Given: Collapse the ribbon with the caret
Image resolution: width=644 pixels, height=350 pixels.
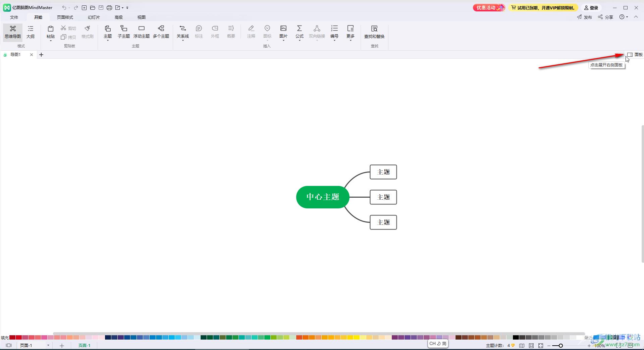Looking at the screenshot, I should [636, 17].
